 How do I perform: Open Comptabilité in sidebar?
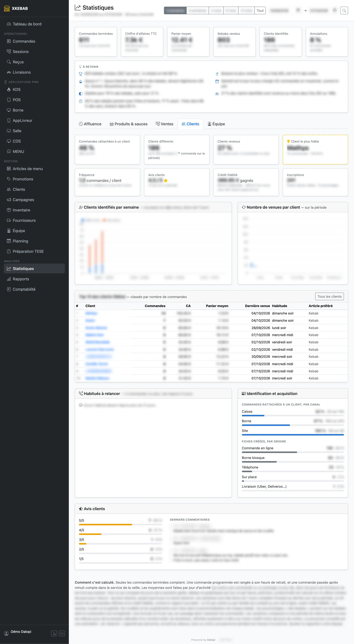[34, 289]
